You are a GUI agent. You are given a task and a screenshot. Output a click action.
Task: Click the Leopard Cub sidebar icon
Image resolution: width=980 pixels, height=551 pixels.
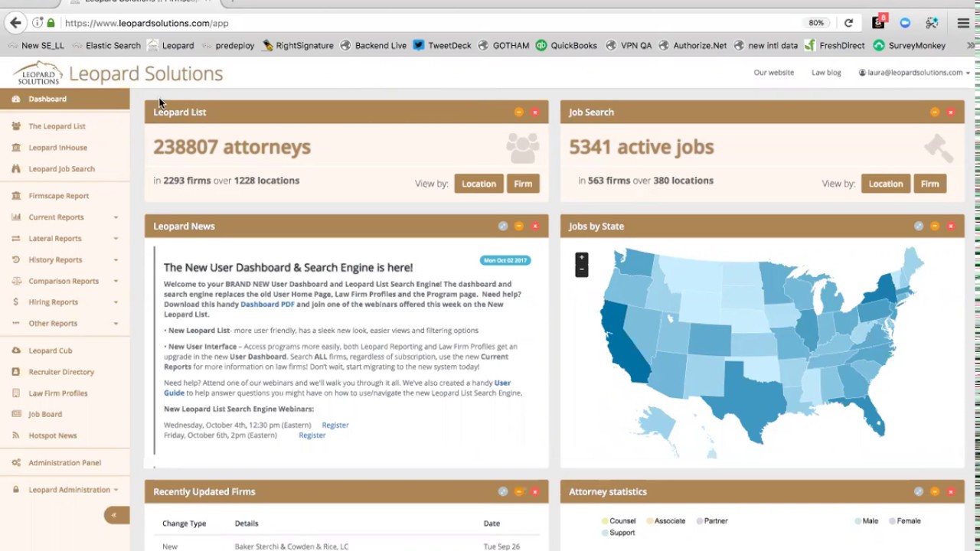click(x=16, y=350)
